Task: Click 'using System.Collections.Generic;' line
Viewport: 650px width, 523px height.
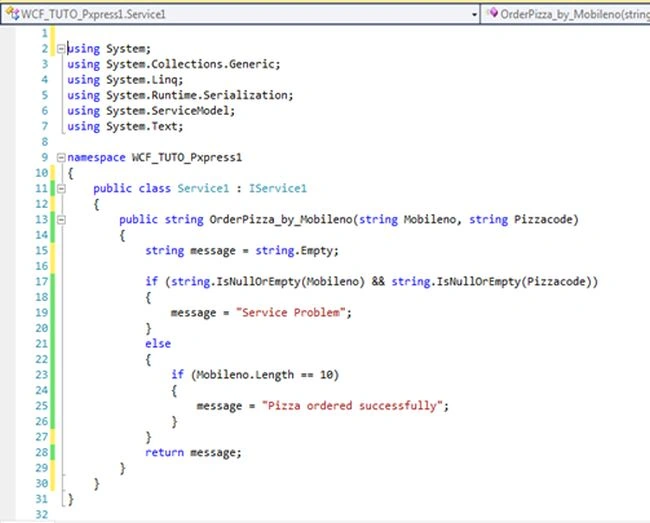Action: [174, 64]
